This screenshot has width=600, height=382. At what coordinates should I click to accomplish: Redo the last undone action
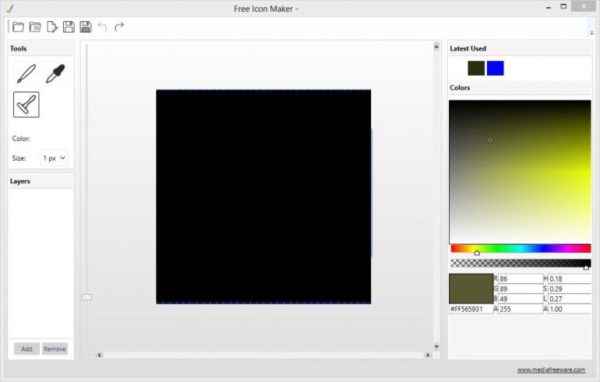119,26
